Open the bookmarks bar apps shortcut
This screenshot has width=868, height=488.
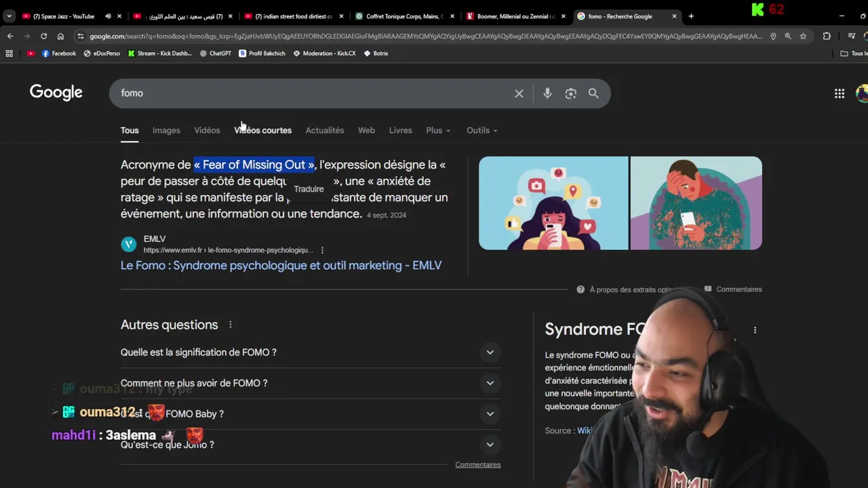click(x=9, y=54)
